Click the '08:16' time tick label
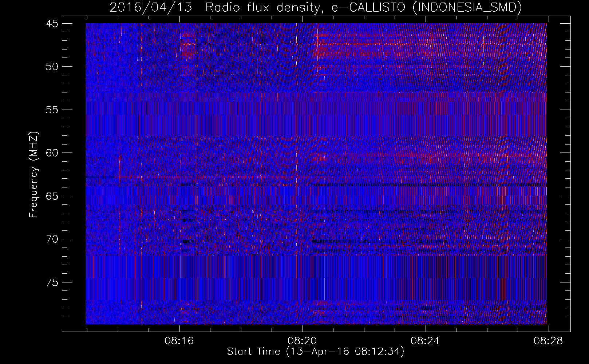 tap(179, 341)
